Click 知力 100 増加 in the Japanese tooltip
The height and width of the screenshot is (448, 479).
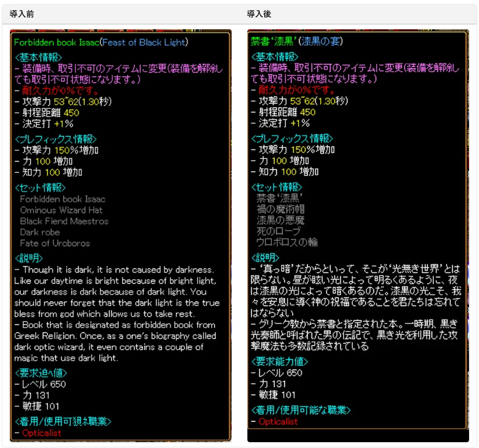(x=285, y=172)
